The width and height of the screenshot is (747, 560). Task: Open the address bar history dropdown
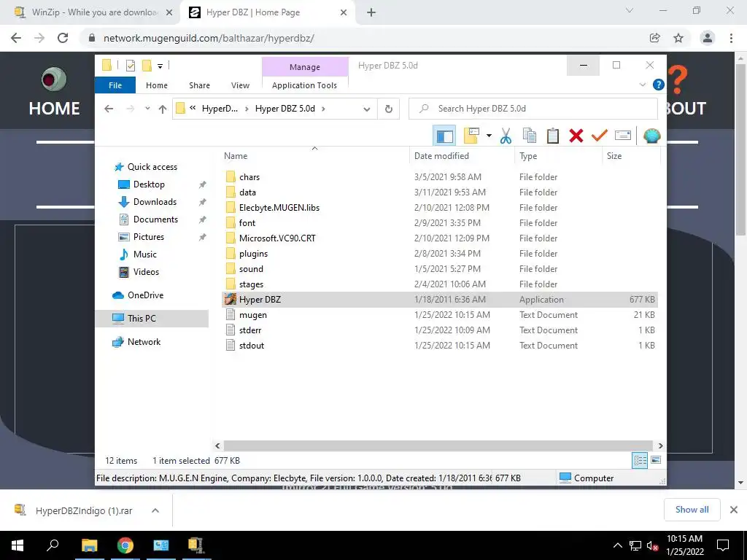pyautogui.click(x=366, y=109)
